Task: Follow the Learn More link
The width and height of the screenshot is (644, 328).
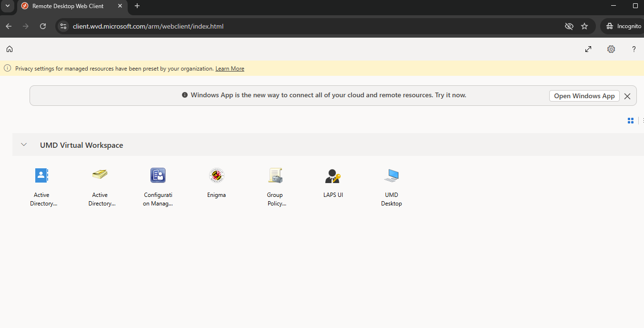Action: pos(230,69)
